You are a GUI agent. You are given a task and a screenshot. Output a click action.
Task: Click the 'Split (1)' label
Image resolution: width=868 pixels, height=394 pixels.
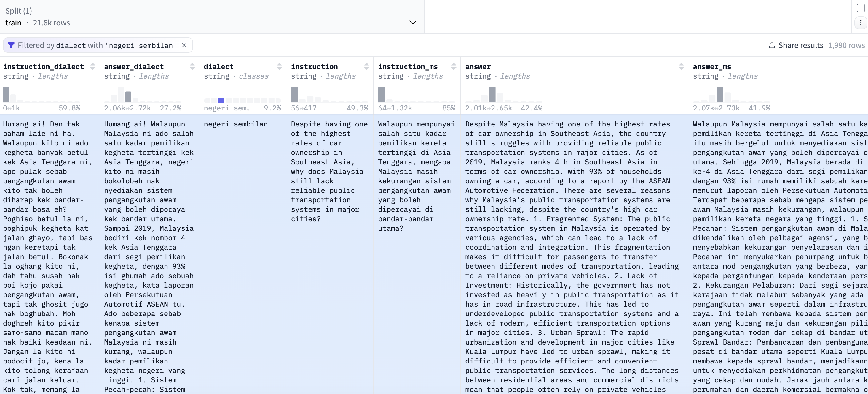pos(19,11)
